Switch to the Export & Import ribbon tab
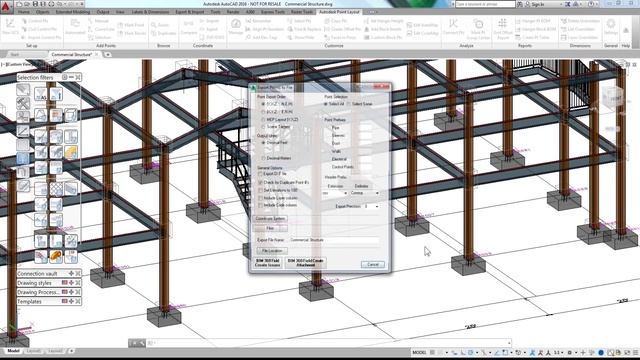 coord(189,12)
